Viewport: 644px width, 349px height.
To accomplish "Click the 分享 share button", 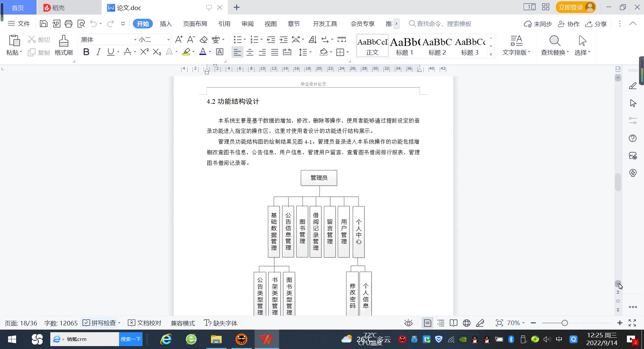I will [x=596, y=24].
